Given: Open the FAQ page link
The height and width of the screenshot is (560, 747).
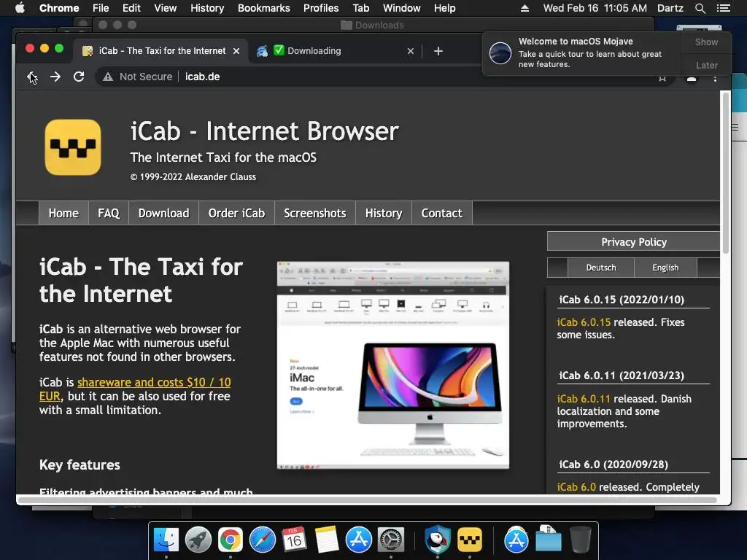Looking at the screenshot, I should point(109,213).
